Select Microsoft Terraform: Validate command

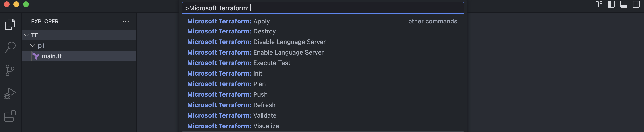[x=264, y=115]
